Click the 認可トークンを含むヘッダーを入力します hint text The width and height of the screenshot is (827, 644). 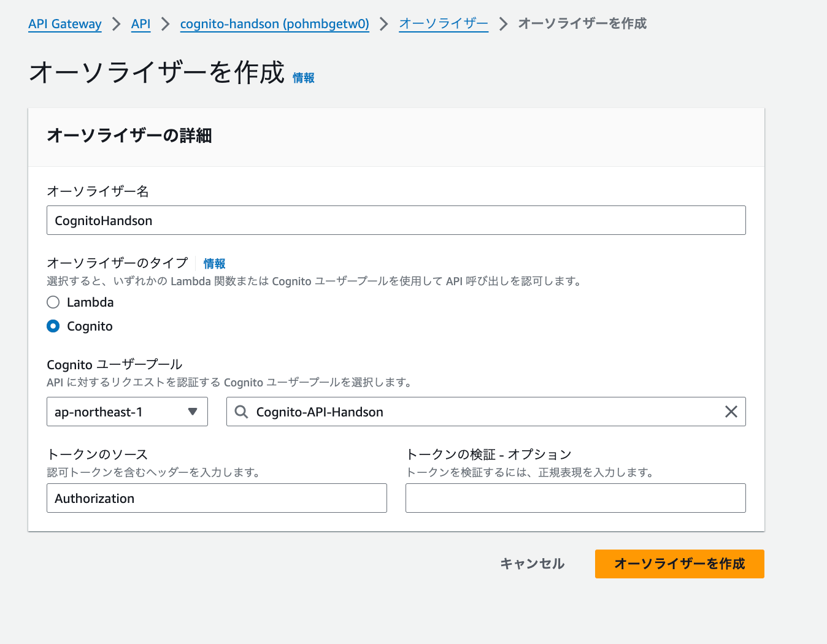tap(155, 472)
